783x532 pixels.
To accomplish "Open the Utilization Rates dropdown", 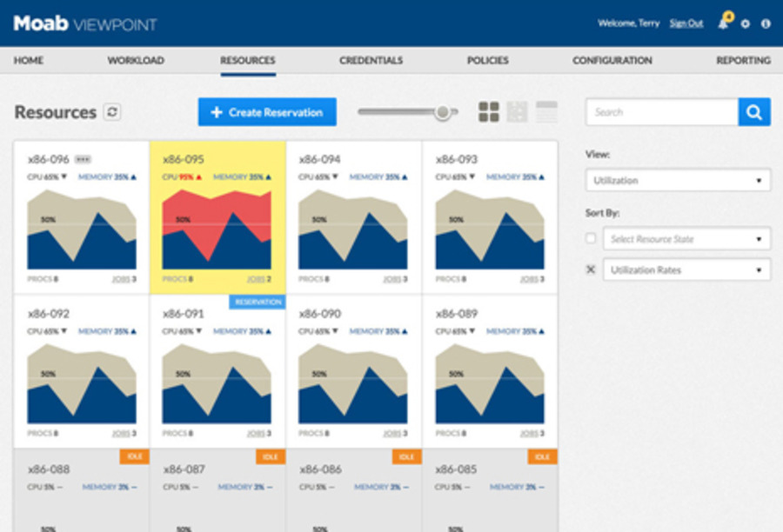I will pos(686,270).
